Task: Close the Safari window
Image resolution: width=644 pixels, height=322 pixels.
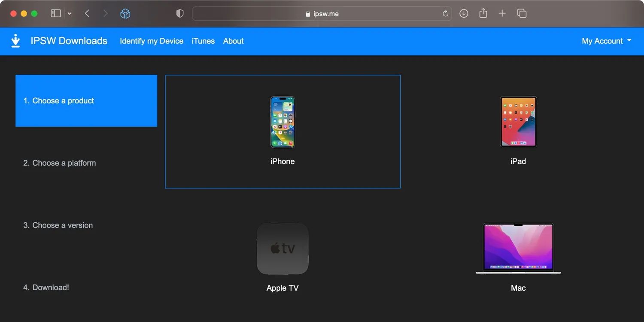Action: (13, 14)
